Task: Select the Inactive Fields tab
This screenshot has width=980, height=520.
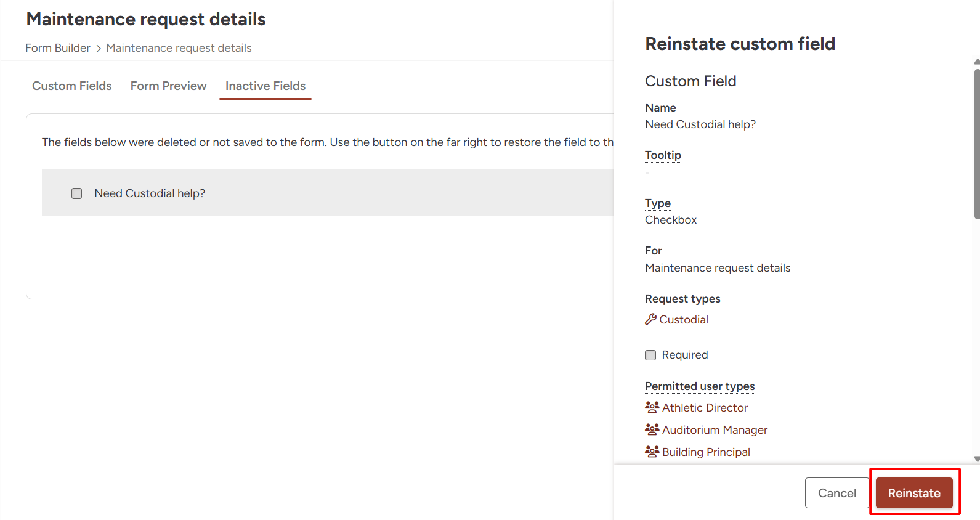Action: [x=265, y=86]
